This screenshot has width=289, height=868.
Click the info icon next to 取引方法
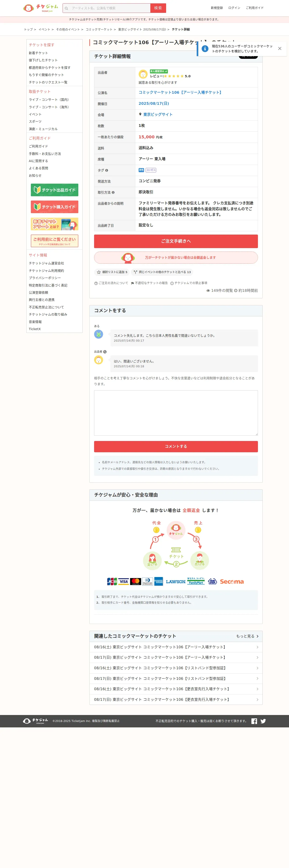pos(113,193)
